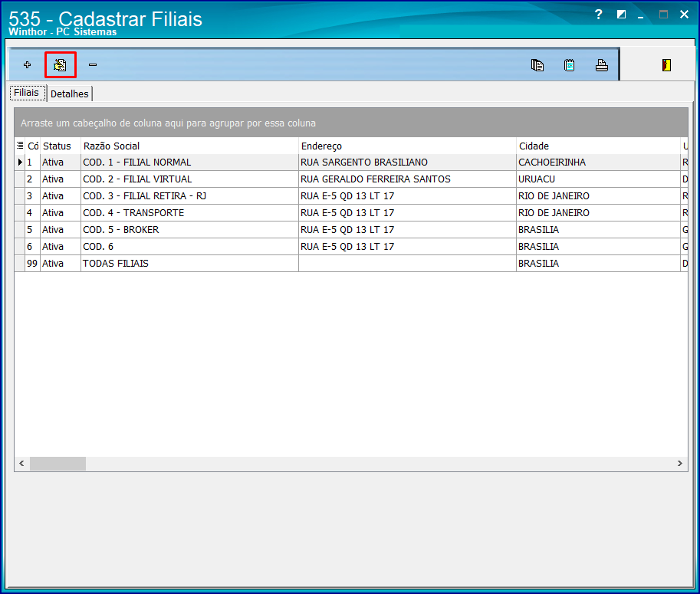Click the stacked documents icon in toolbar
700x594 pixels.
click(x=537, y=65)
